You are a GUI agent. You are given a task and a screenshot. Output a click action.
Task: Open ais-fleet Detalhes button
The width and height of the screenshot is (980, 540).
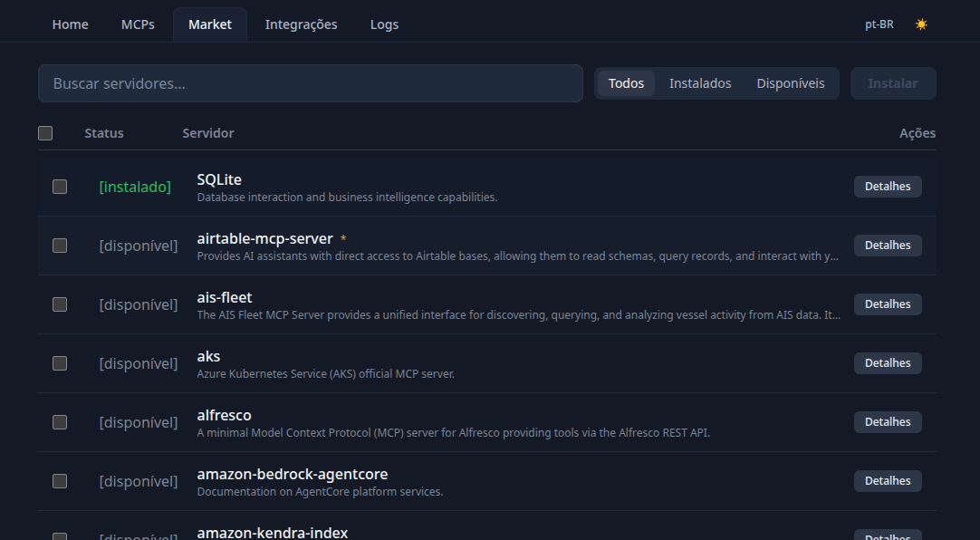[888, 304]
